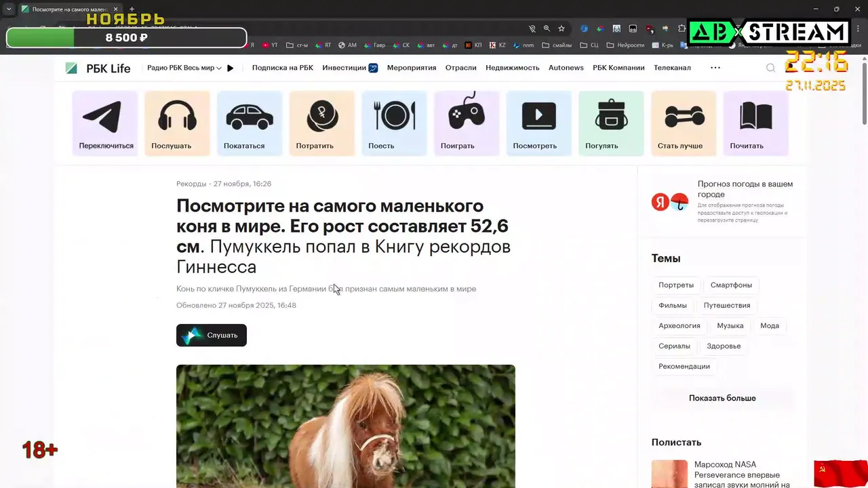Open the KZ bookmark
Screen dimensions: 868x488
pos(498,45)
